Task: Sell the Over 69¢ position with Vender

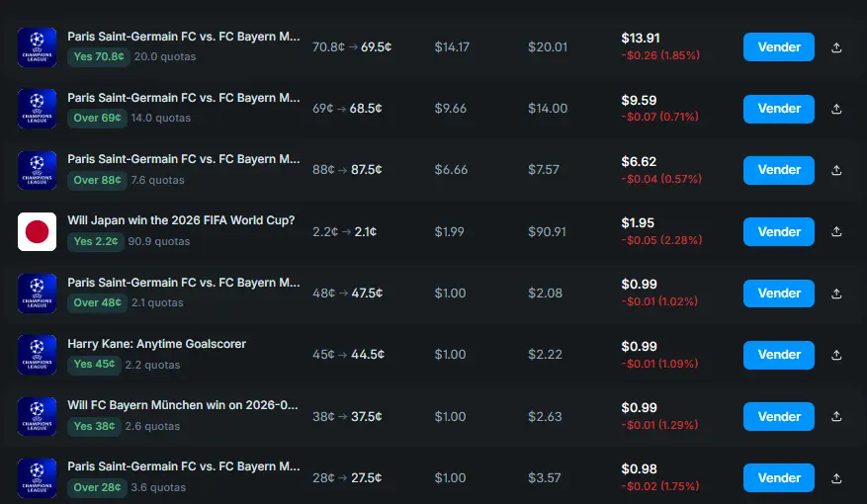Action: [778, 109]
